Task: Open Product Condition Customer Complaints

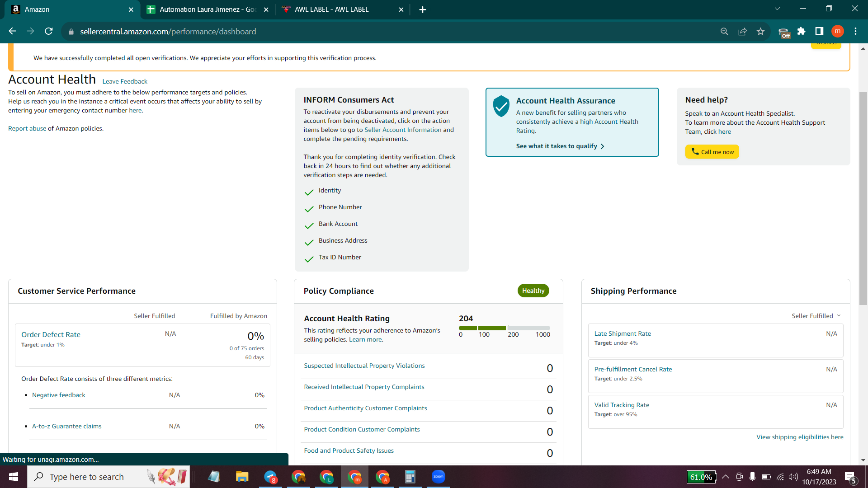Action: 362,429
